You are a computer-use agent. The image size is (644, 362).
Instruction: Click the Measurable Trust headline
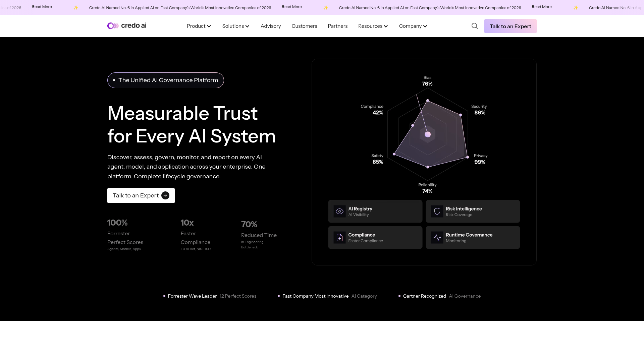coord(192,125)
